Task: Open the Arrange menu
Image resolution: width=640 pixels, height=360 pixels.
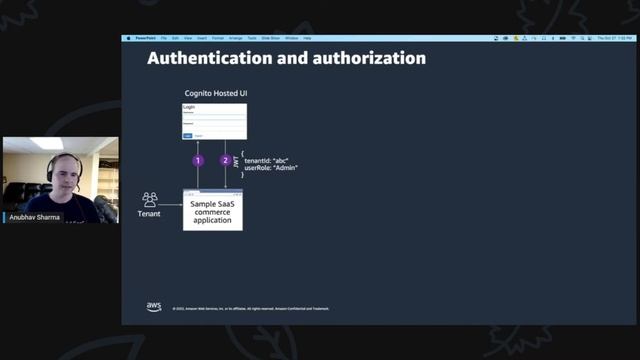Action: tap(236, 38)
